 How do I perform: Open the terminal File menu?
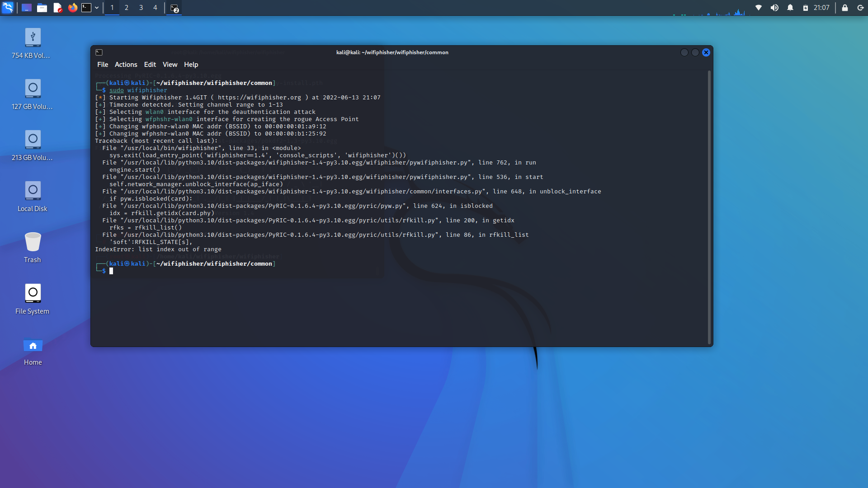coord(103,65)
